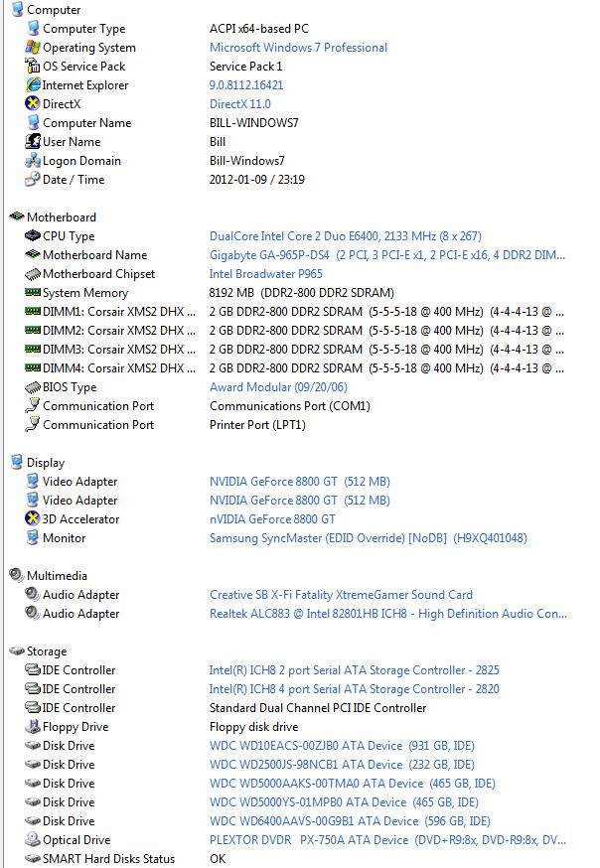Click the Optical Drive disc icon

coord(33,839)
